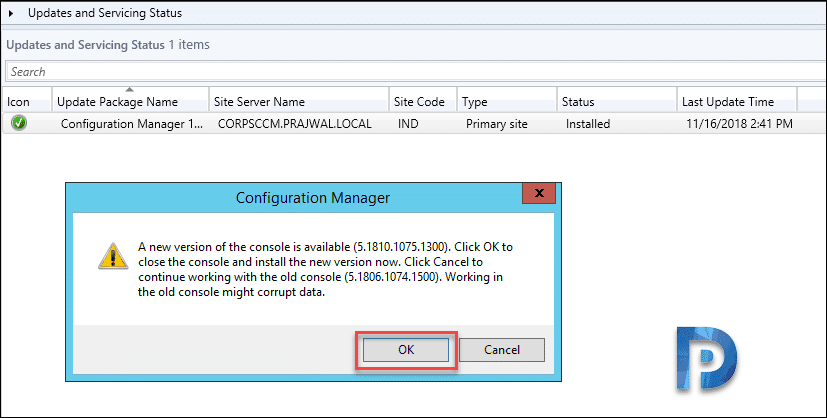Click the Primary site type cell
The width and height of the screenshot is (827, 418).
pyautogui.click(x=497, y=124)
